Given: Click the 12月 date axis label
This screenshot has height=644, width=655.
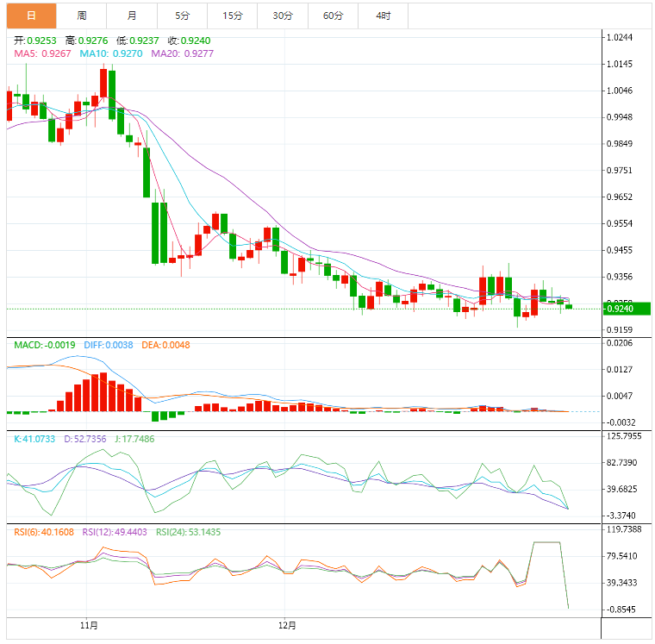Looking at the screenshot, I should (x=287, y=626).
